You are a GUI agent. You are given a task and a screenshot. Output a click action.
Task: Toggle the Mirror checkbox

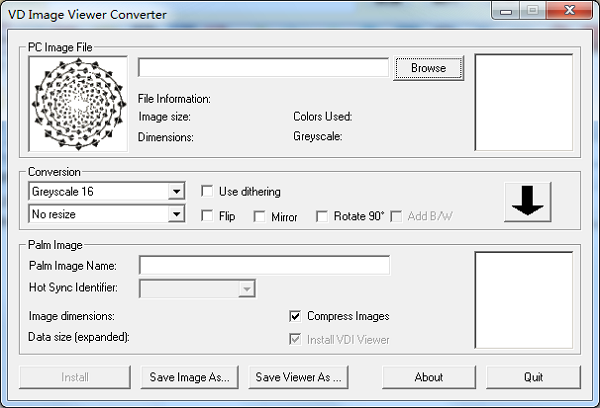pos(259,217)
